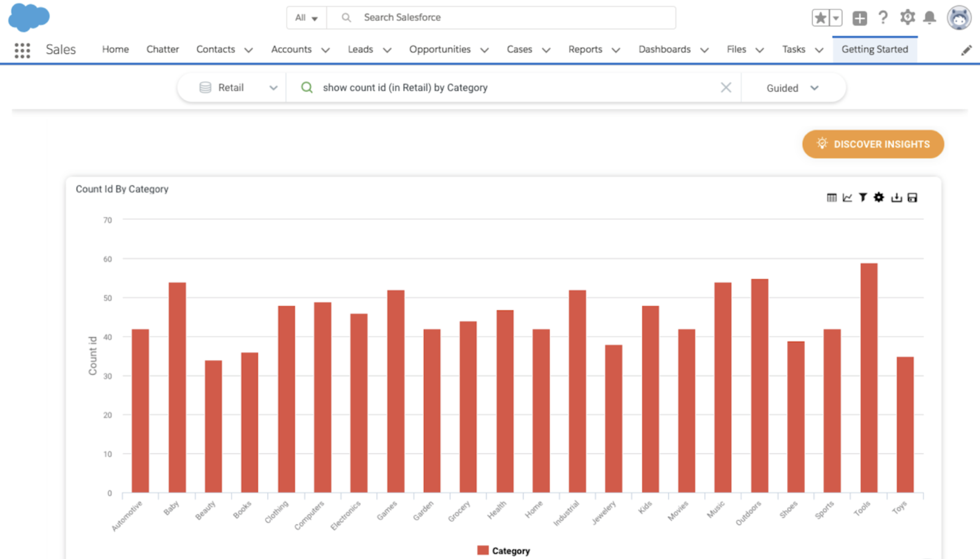Download the chart
Viewport: 980px width, 559px height.
896,197
